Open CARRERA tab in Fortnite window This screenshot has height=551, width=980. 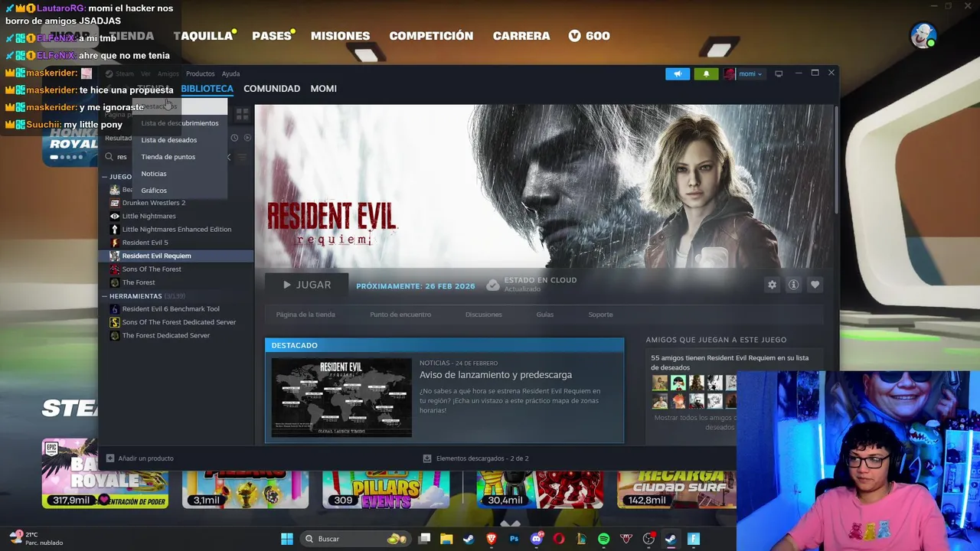tap(521, 36)
